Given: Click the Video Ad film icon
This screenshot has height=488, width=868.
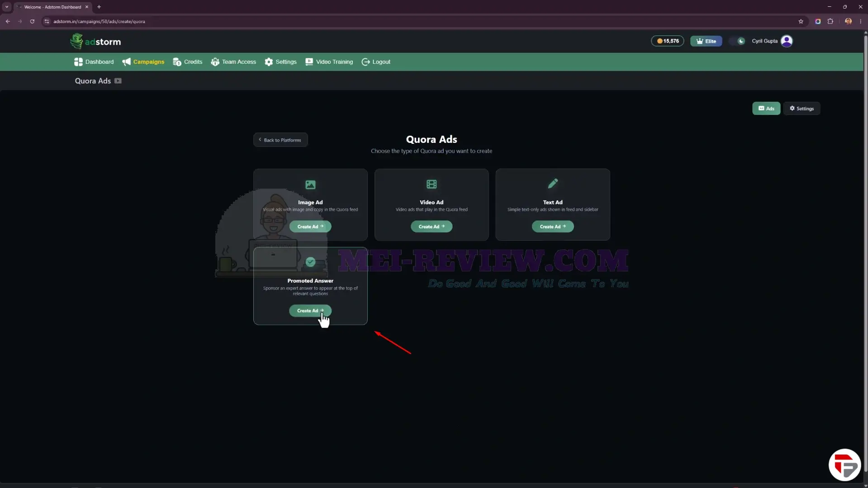Looking at the screenshot, I should click(x=432, y=185).
